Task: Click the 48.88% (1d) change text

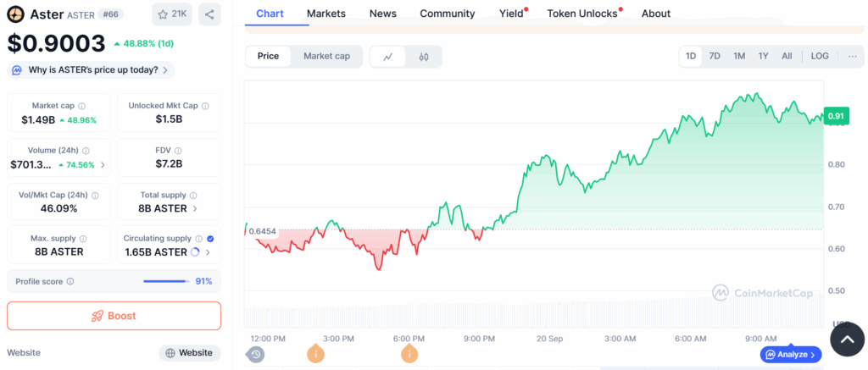Action: pos(147,43)
